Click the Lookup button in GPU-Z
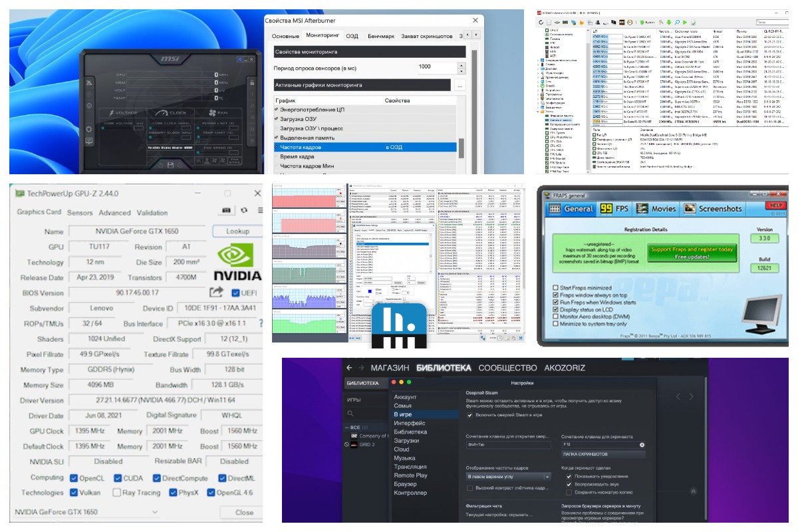Screen dimensions: 798x532 237,231
